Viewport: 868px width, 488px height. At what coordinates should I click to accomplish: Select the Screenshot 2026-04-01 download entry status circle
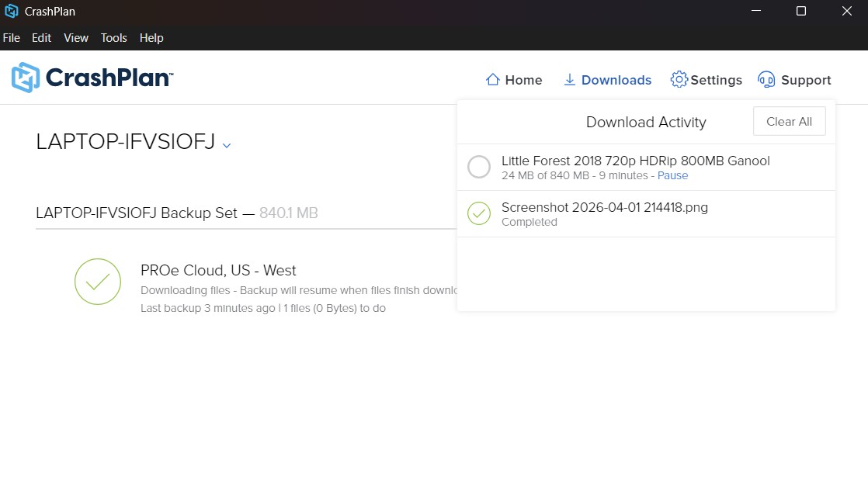coord(479,213)
